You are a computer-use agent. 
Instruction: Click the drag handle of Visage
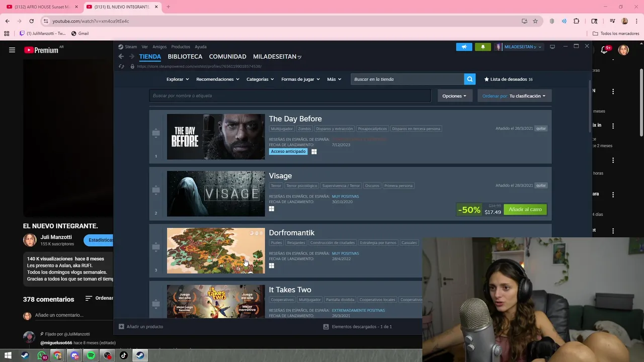[x=156, y=190]
